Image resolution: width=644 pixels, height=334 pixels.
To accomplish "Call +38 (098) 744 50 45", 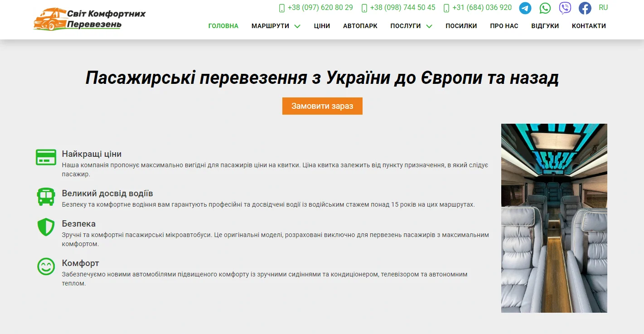I will [402, 8].
